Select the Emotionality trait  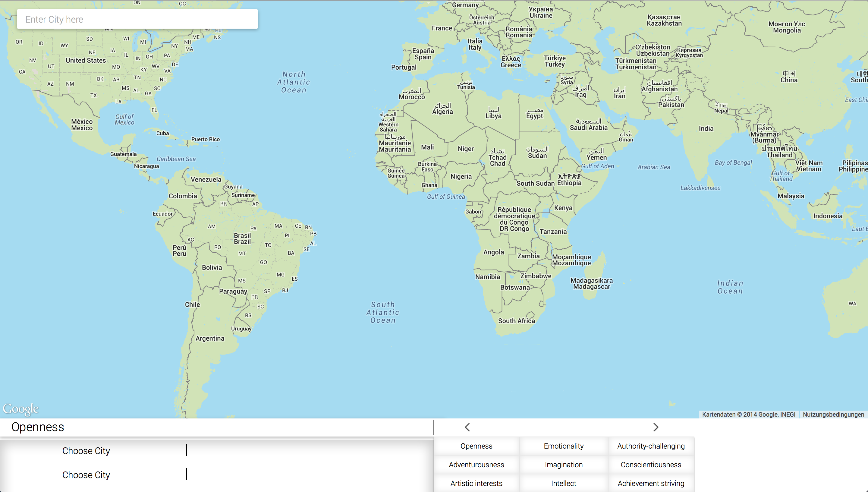tap(563, 446)
